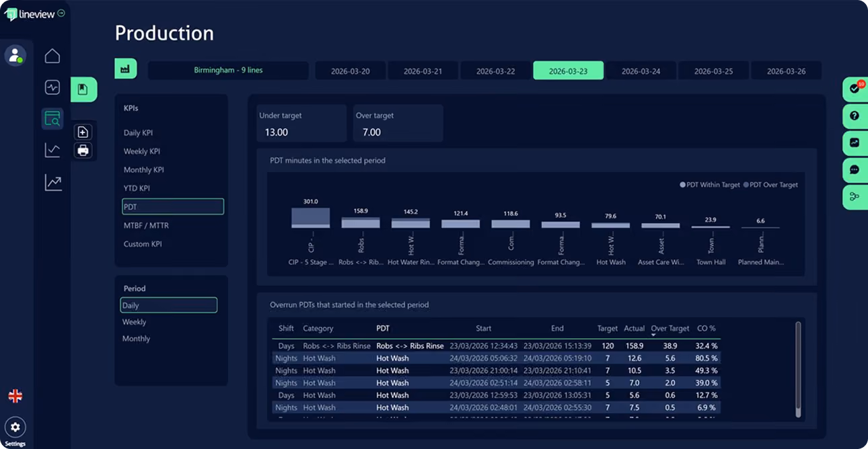Sort table by CO % column header

tap(707, 329)
